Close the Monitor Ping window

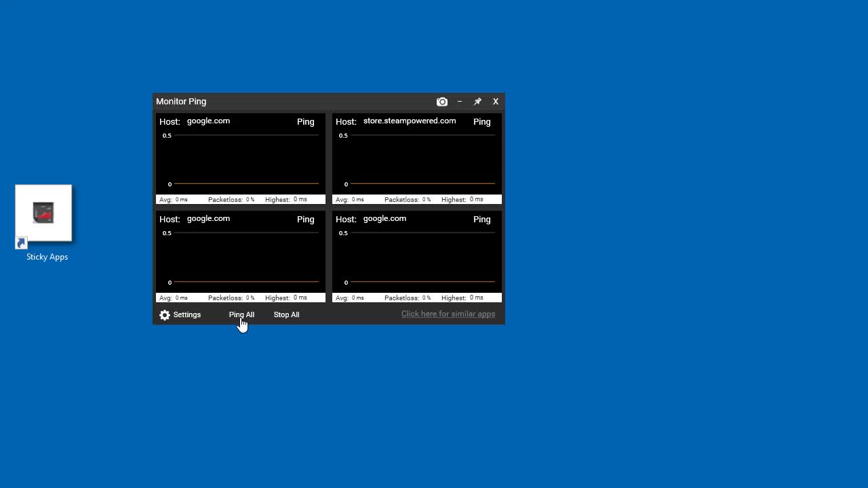(x=496, y=102)
